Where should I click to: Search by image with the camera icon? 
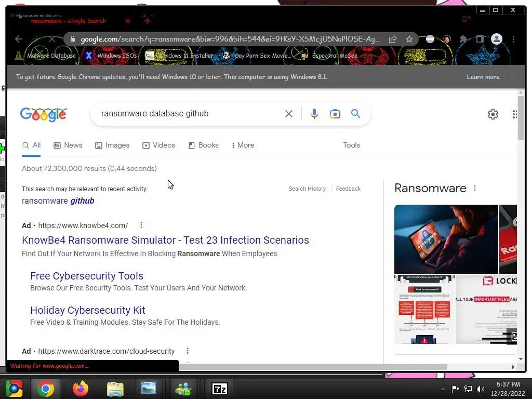coord(335,114)
